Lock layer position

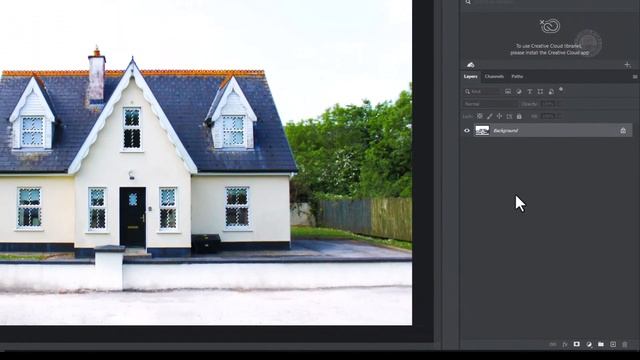point(499,116)
